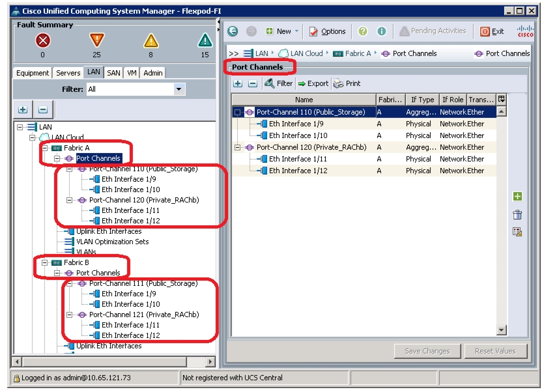Click the critical faults red X icon
Screen dimensions: 544x392
(x=43, y=40)
